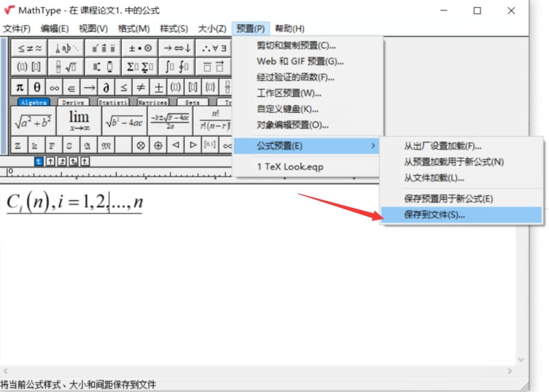Switch to the Sets tab
549x392 pixels.
(192, 103)
